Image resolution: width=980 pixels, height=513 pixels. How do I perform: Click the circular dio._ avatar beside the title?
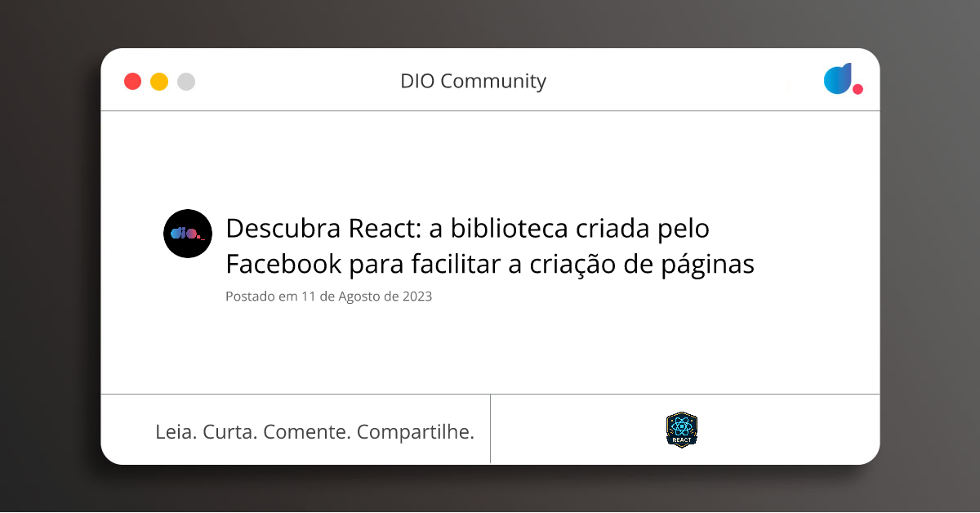[187, 234]
